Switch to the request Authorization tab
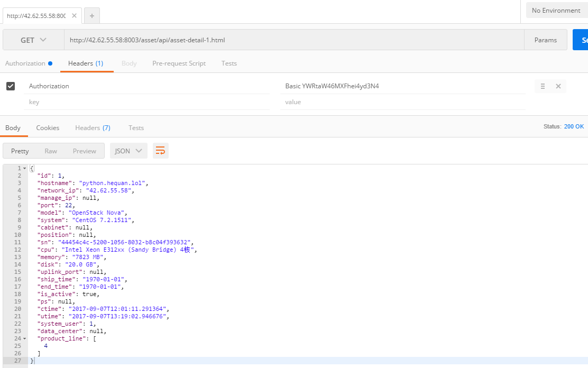 coord(29,63)
